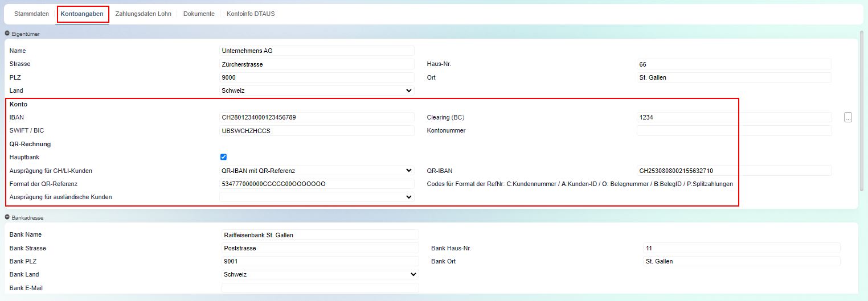The image size is (868, 301).
Task: Click the owner Name field
Action: click(317, 51)
